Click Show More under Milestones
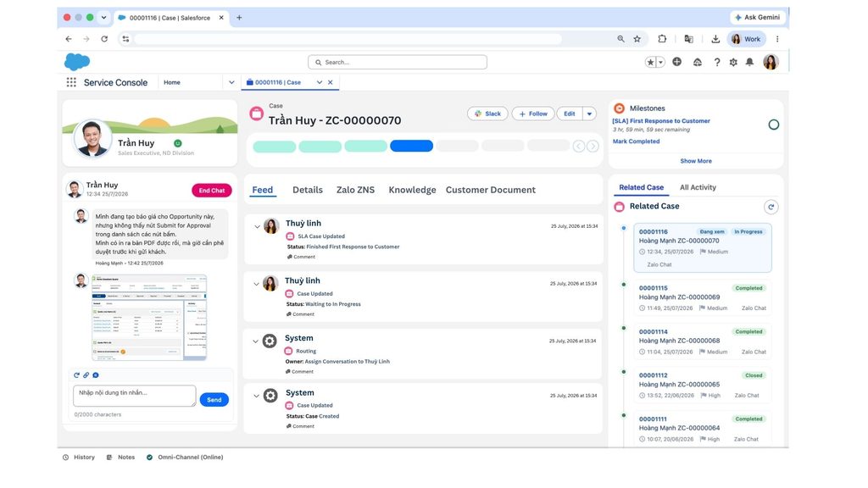The height and width of the screenshot is (488, 868). pos(696,161)
